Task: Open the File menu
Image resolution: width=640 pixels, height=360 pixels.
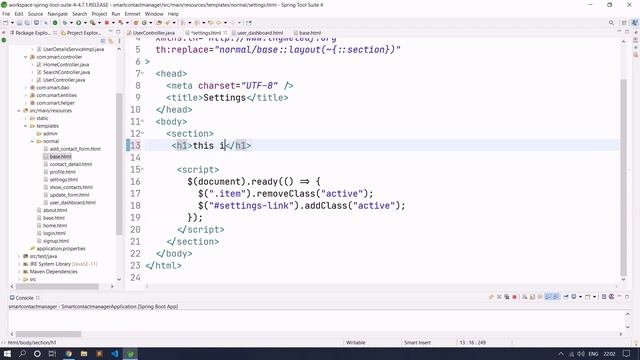Action: click(x=6, y=14)
